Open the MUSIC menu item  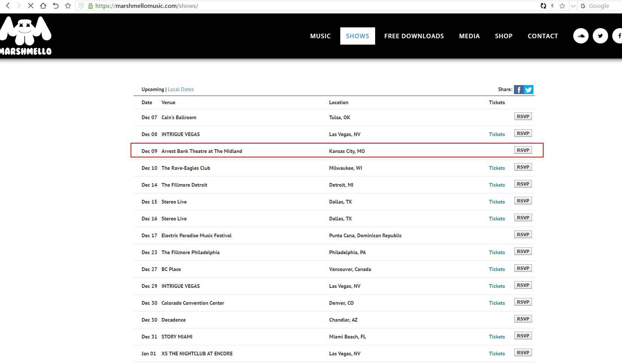point(320,36)
